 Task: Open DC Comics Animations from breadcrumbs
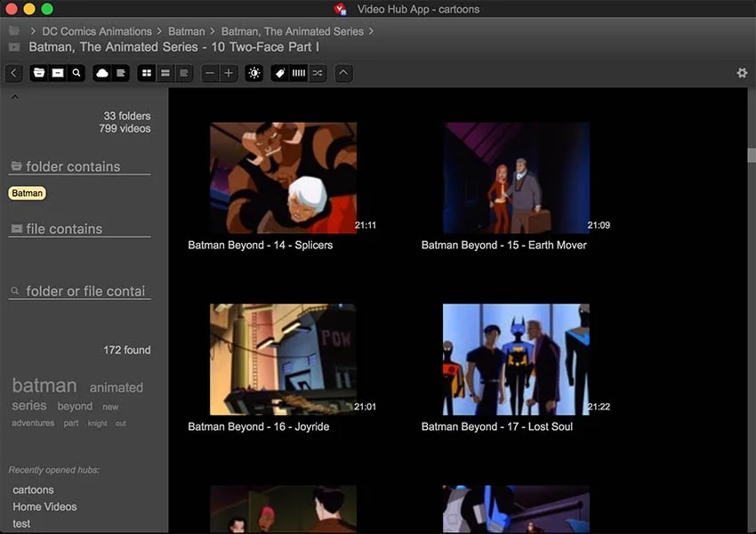(96, 30)
